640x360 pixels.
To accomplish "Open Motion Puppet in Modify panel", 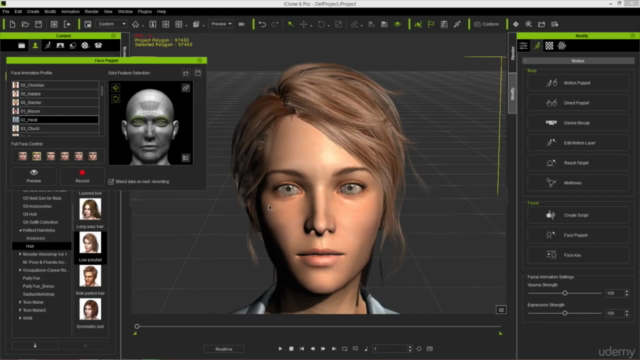I will (578, 83).
